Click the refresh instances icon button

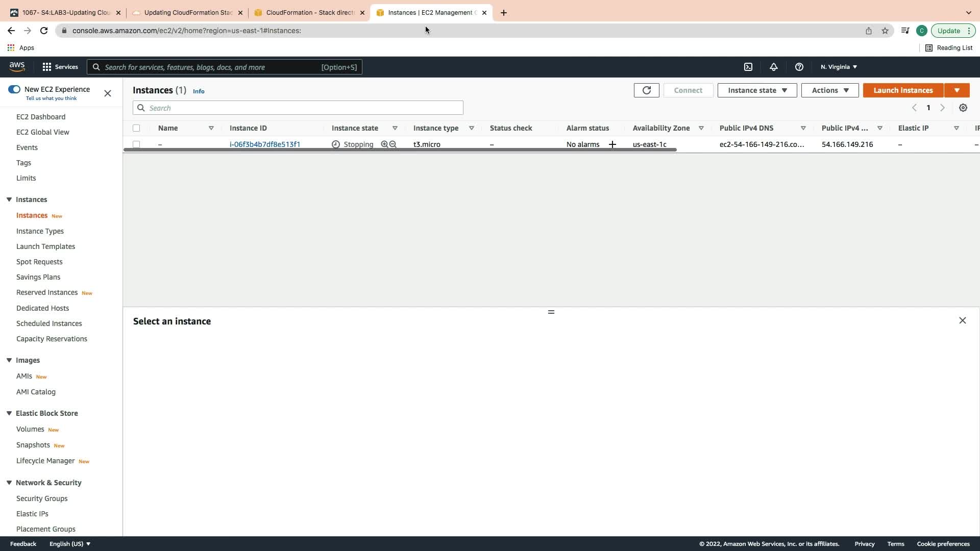point(646,90)
